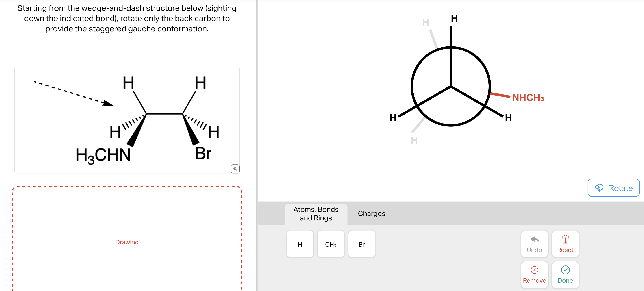Screen dimensions: 644x291
Task: Select the H atom tool
Action: 300,244
